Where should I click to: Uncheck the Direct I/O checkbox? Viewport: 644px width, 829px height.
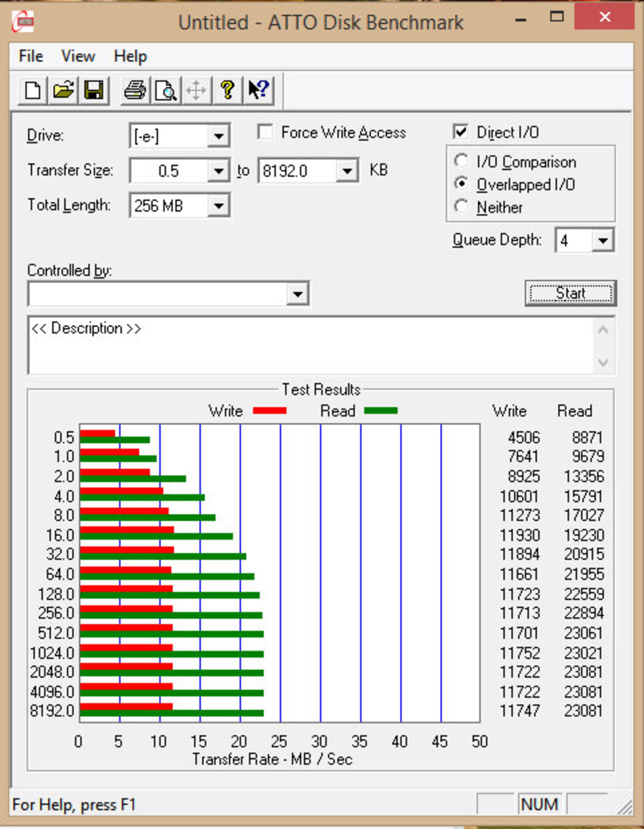point(460,132)
